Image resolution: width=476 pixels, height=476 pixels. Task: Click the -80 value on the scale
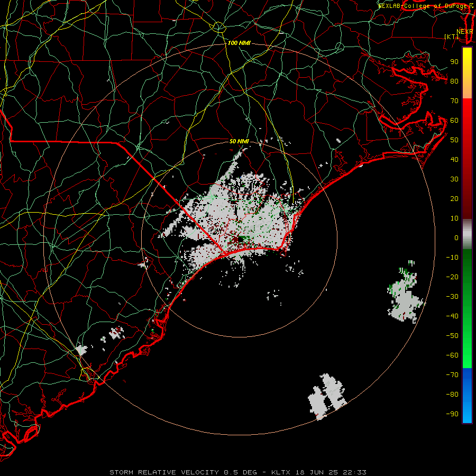pos(452,395)
